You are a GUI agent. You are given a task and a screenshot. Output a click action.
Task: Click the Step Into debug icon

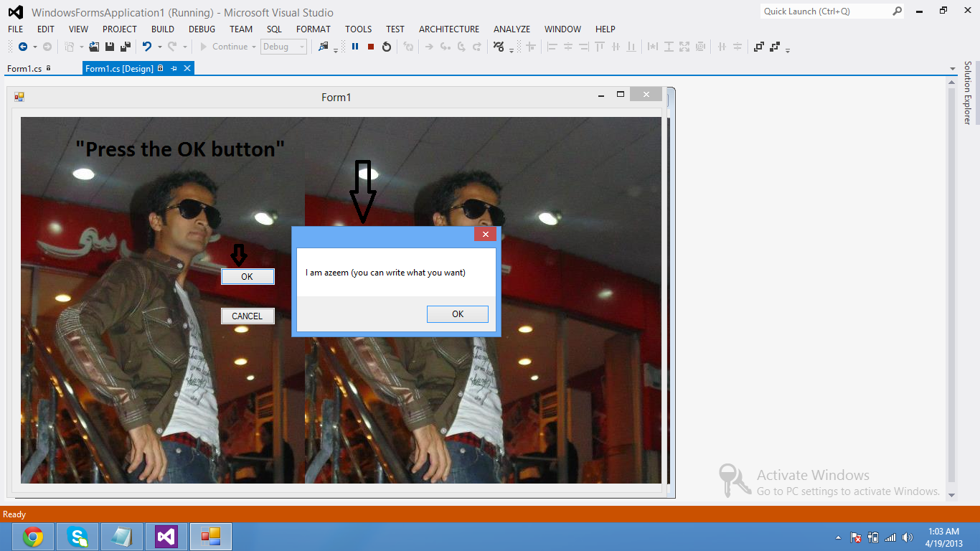tap(445, 46)
